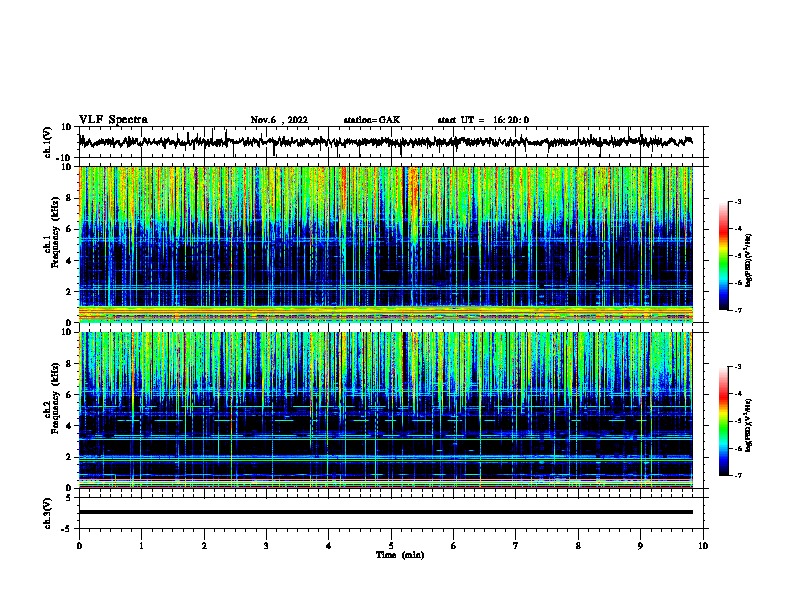Select the ch.1 "Frequency (kHz)" axis label
Screen dimensions: 792x612
point(56,232)
